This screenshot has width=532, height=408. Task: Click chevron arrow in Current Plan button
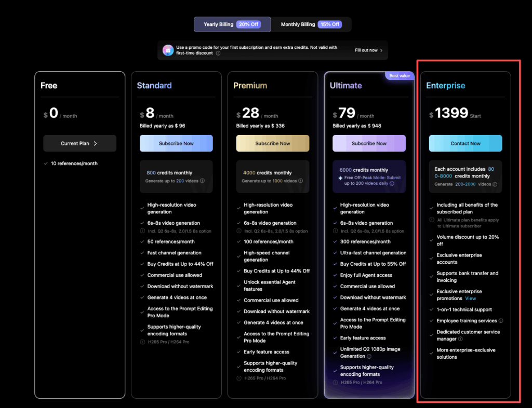pyautogui.click(x=96, y=143)
